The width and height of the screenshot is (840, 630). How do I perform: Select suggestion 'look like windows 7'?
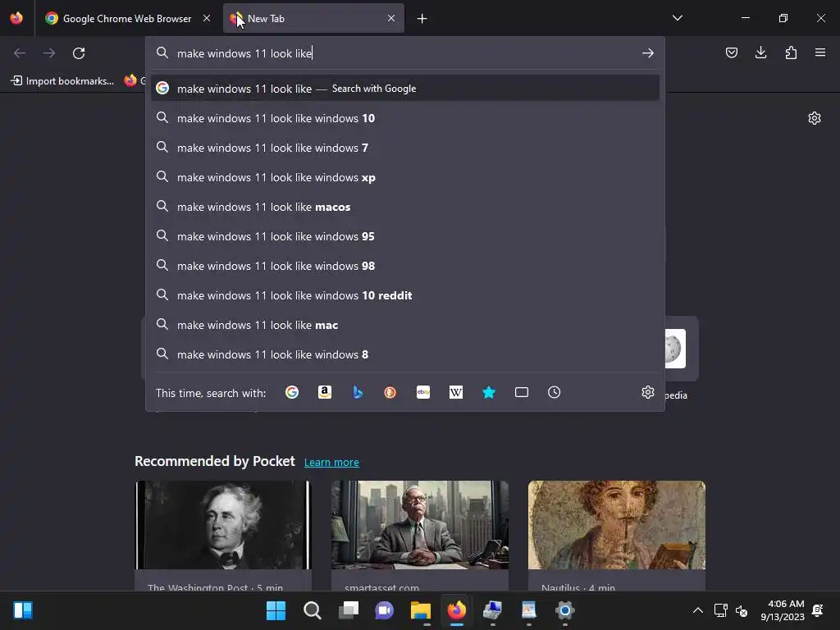coord(405,148)
